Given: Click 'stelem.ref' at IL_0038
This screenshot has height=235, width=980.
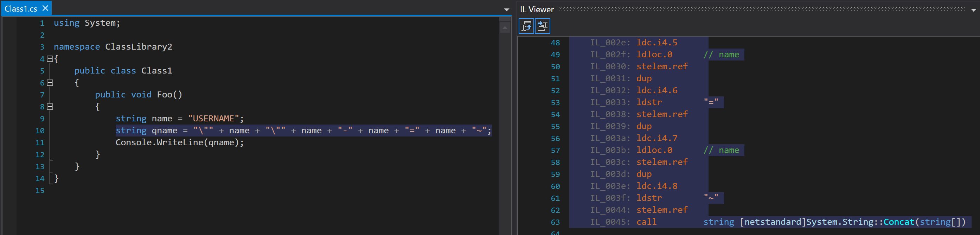Looking at the screenshot, I should 662,114.
